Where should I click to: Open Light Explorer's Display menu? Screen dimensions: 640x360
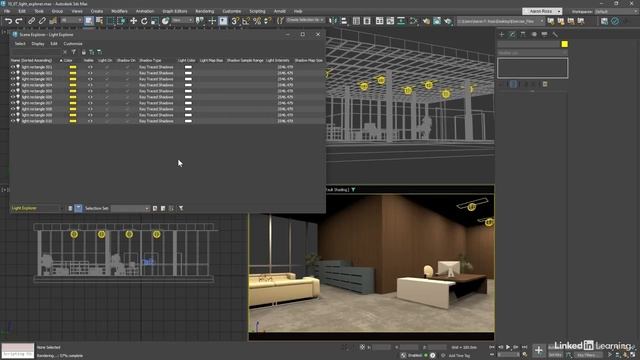click(38, 44)
